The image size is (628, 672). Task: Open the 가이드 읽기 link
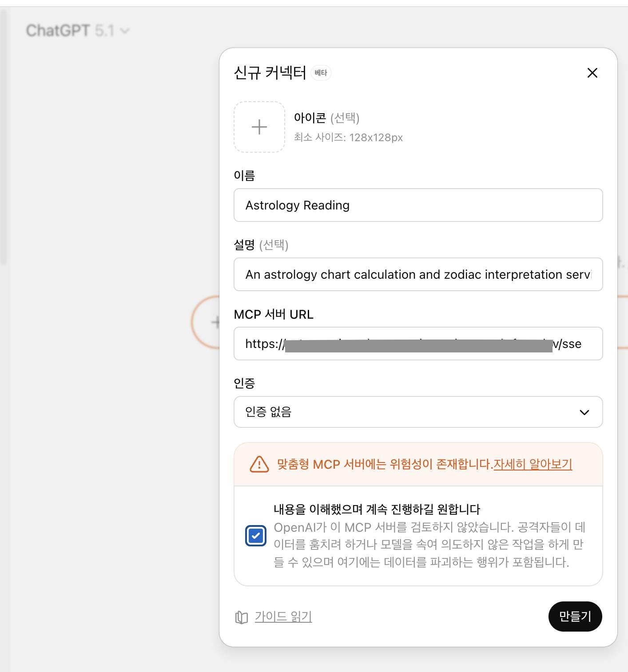(283, 617)
